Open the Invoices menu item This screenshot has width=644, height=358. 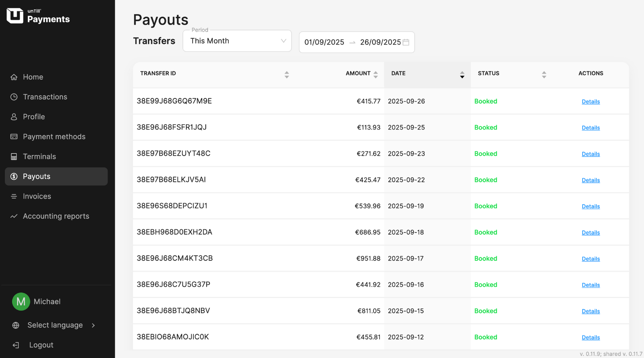37,197
